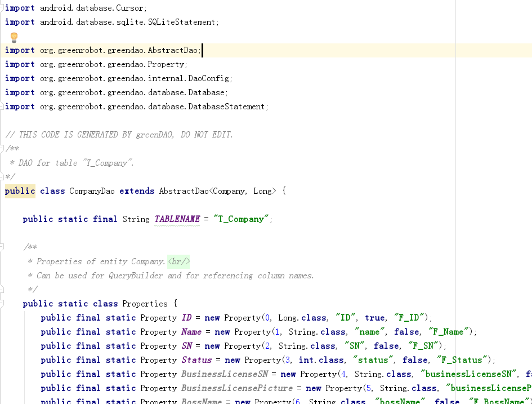This screenshot has width=532, height=404.
Task: Click the TABLENAME constant identifier
Action: point(177,219)
